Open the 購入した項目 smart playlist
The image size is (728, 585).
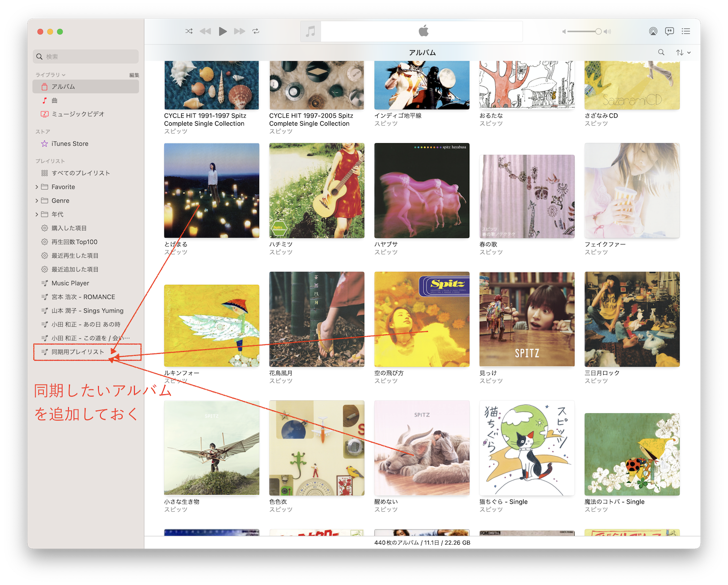(x=86, y=228)
